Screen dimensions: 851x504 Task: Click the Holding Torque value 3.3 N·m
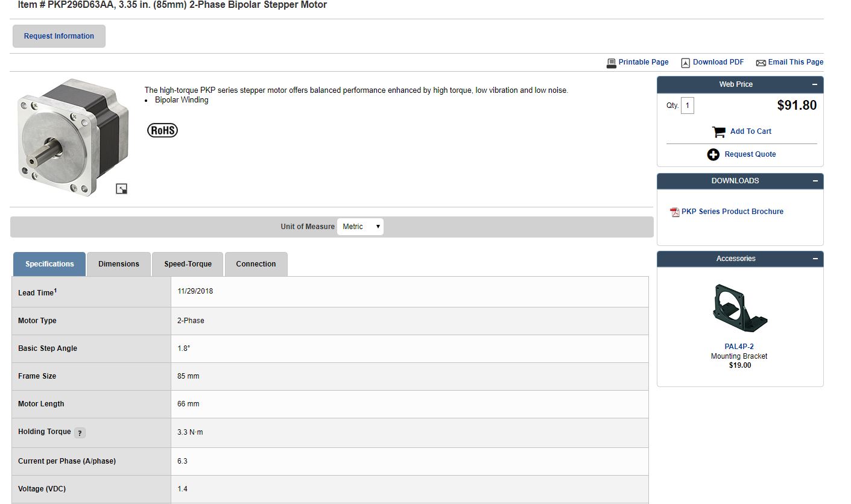tap(190, 432)
